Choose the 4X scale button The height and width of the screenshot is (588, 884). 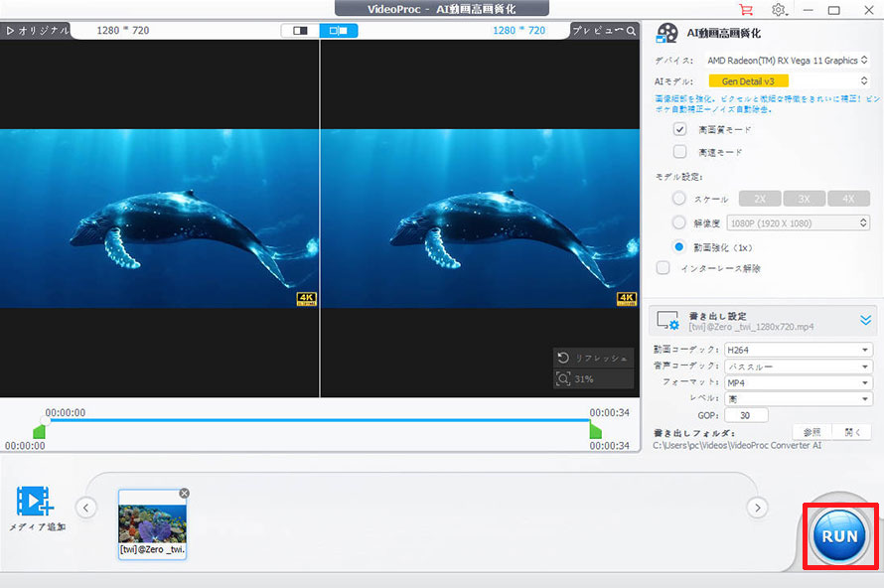point(848,199)
